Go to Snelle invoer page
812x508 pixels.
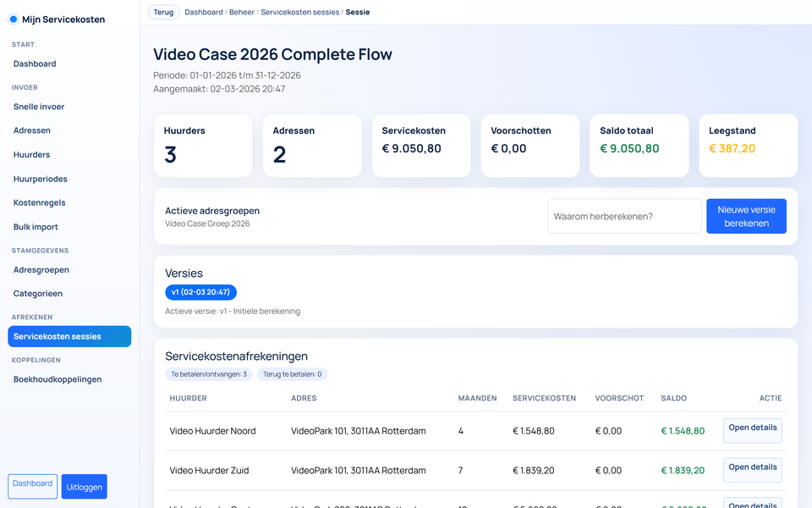(39, 107)
